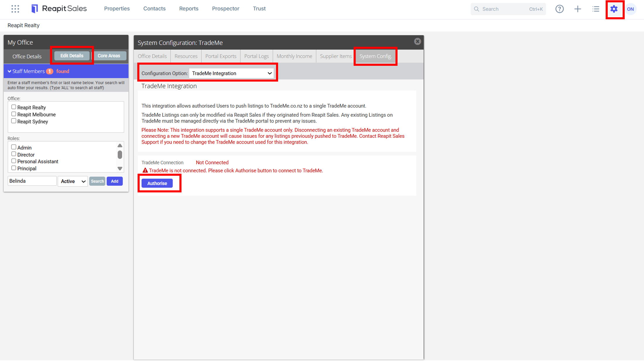Tick the Reapit Melbourne office checkbox
The width and height of the screenshot is (644, 362).
[x=14, y=114]
